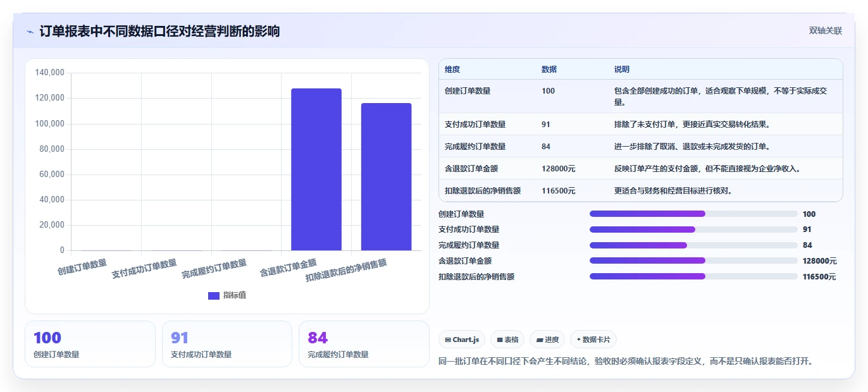Screen dimensions: 868x392
Task: Click the chart icon beside the report title
Action: pyautogui.click(x=30, y=32)
